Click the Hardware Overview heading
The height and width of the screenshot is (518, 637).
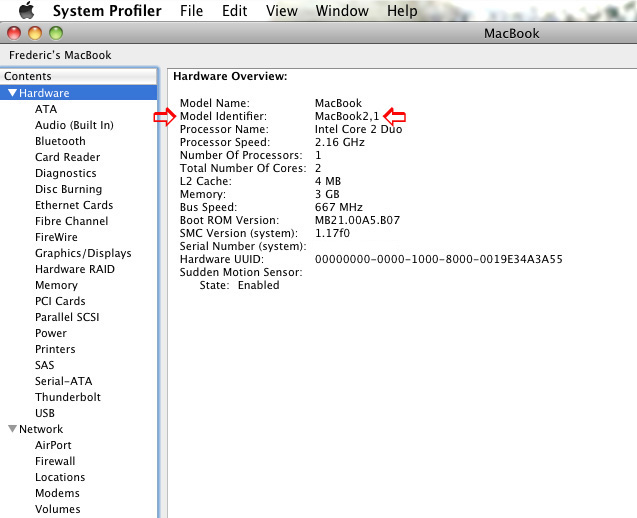pyautogui.click(x=230, y=76)
